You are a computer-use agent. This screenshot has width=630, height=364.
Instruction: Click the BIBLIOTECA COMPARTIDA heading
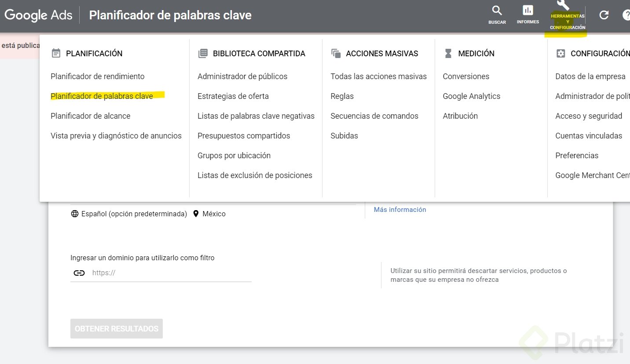[259, 54]
